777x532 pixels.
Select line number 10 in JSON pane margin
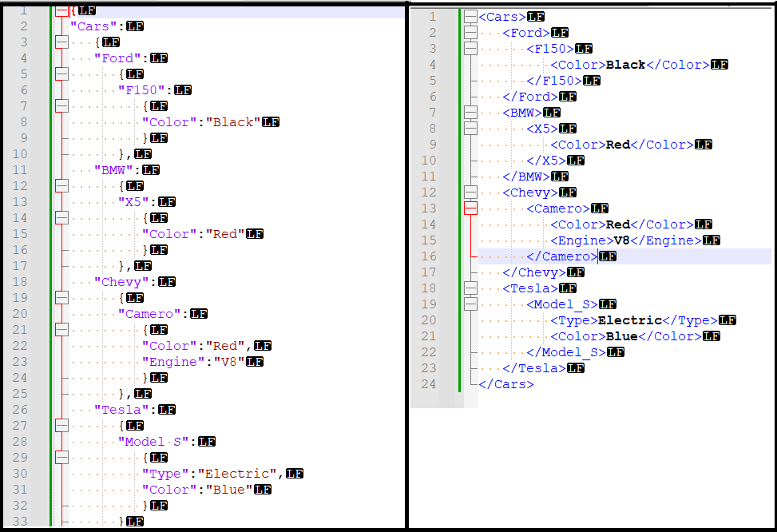(x=20, y=154)
